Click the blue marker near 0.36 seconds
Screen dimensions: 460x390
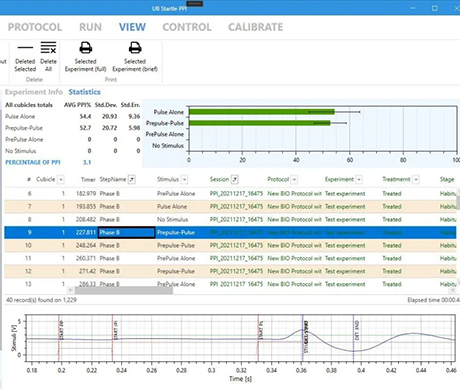[303, 338]
